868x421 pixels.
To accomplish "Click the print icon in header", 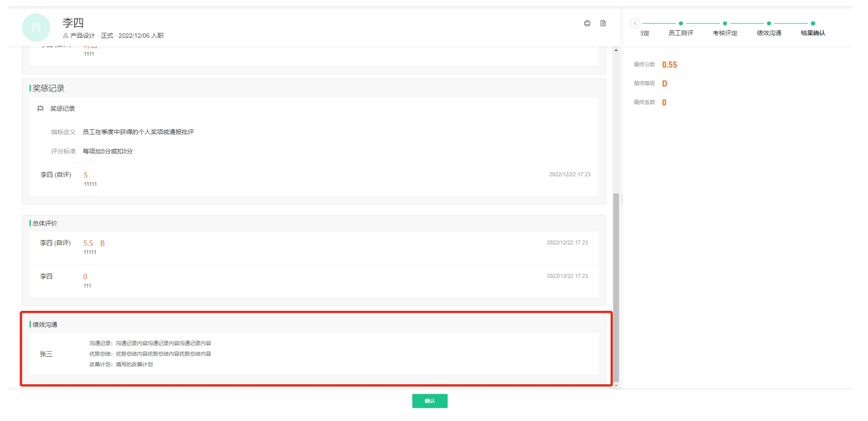I will pyautogui.click(x=587, y=23).
